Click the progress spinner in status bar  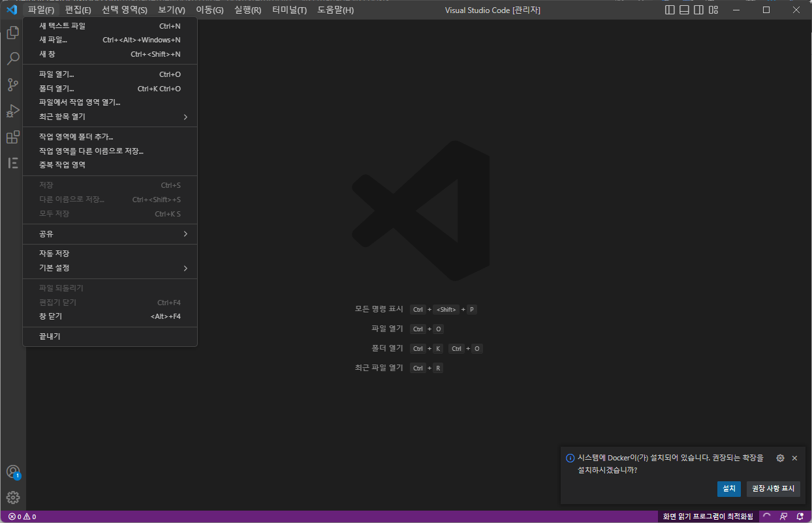[x=767, y=516]
